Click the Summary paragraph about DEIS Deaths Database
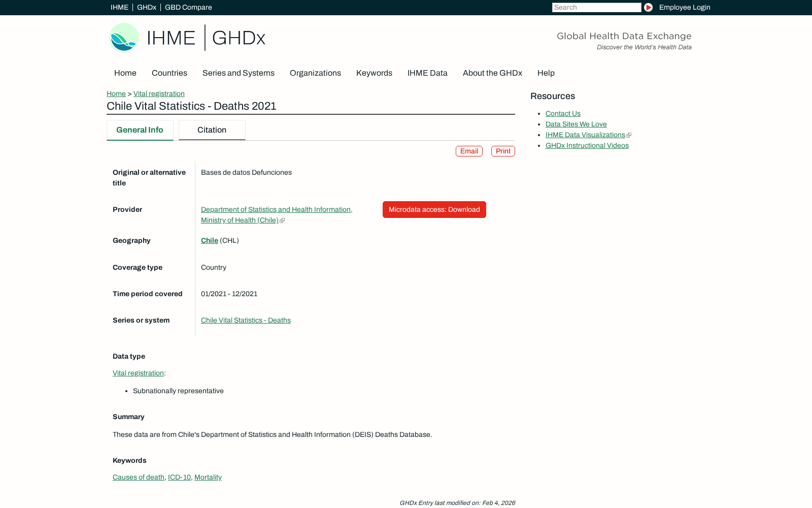Viewport: 812px width, 508px height. (x=273, y=435)
